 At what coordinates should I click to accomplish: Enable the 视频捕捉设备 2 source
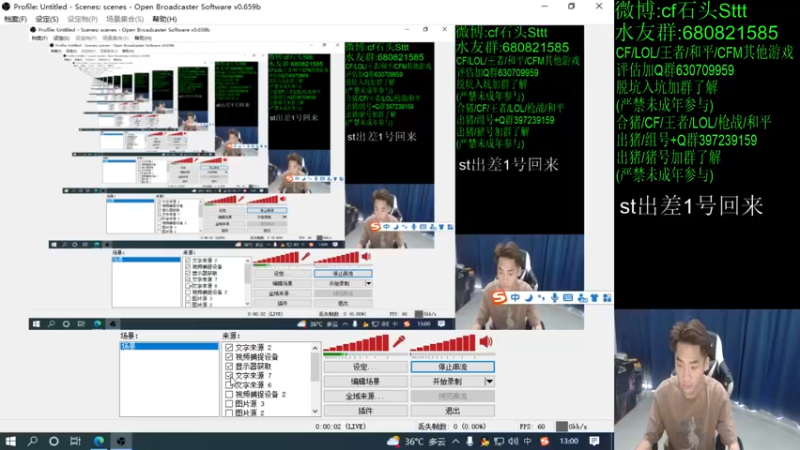229,394
